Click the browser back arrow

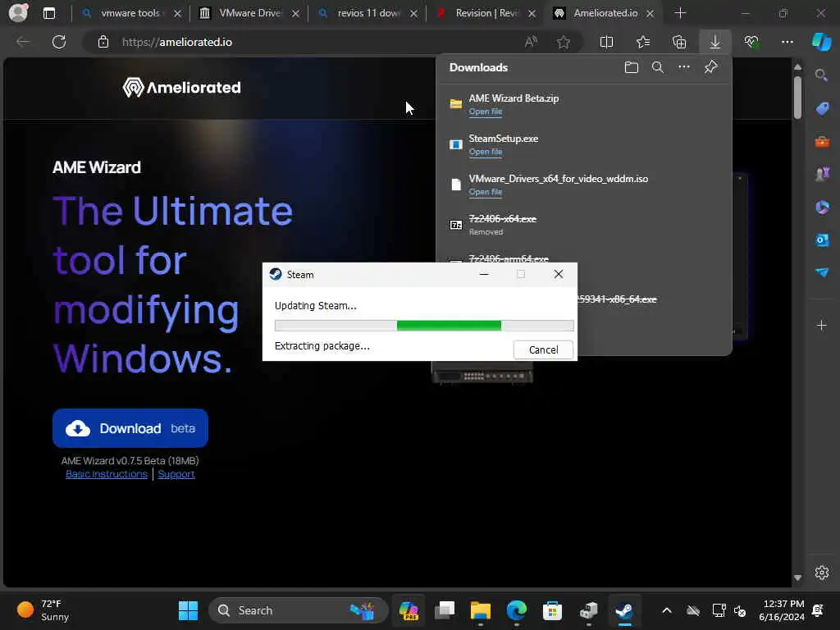click(x=22, y=42)
